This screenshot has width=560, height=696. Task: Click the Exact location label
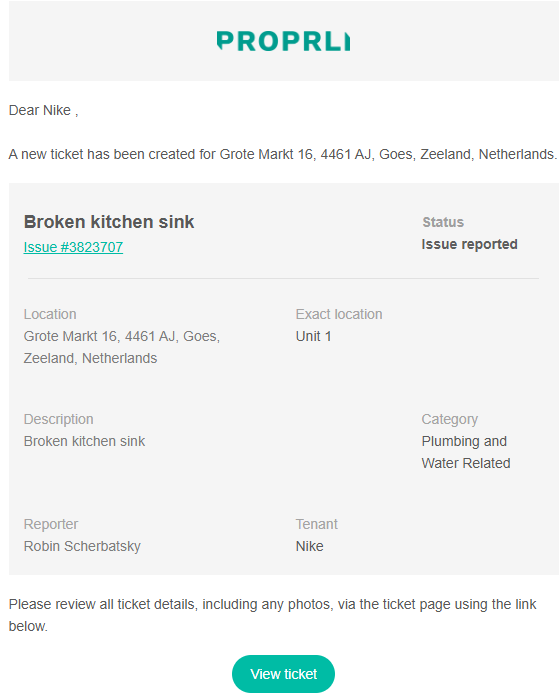[x=339, y=314]
